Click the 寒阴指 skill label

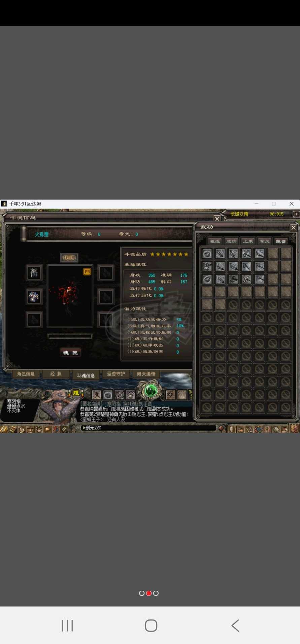coord(14,401)
